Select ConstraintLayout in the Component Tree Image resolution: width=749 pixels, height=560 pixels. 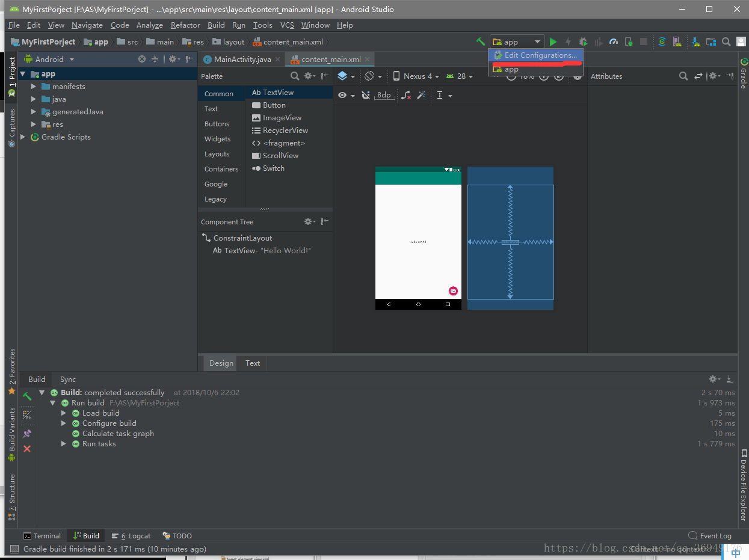pos(242,238)
